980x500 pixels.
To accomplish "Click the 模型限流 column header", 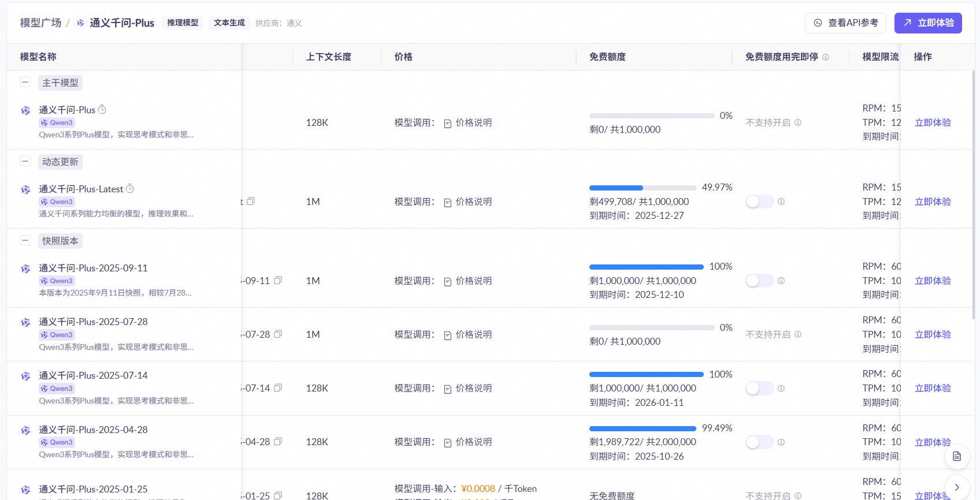I will tap(881, 57).
